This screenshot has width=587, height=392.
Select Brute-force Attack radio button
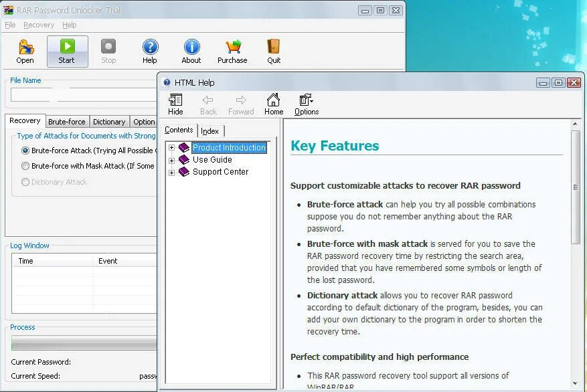click(25, 151)
